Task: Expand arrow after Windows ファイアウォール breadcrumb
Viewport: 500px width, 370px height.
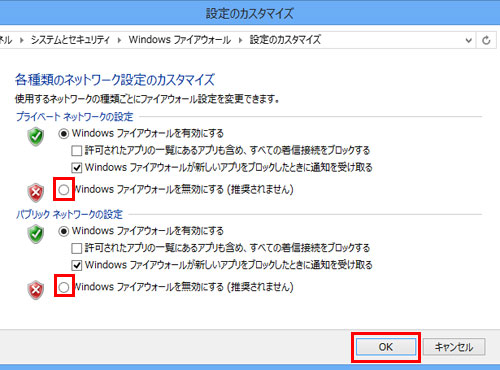Action: (240, 40)
